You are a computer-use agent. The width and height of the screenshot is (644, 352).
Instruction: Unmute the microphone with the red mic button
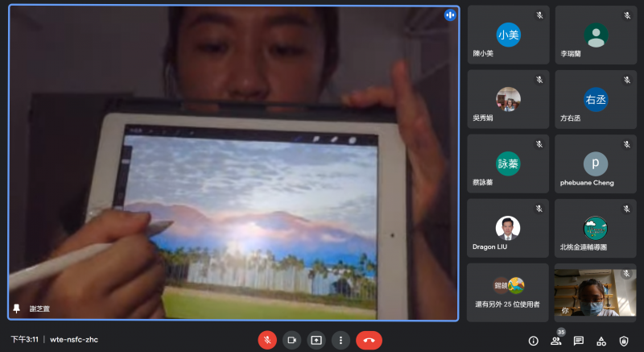[x=267, y=340]
